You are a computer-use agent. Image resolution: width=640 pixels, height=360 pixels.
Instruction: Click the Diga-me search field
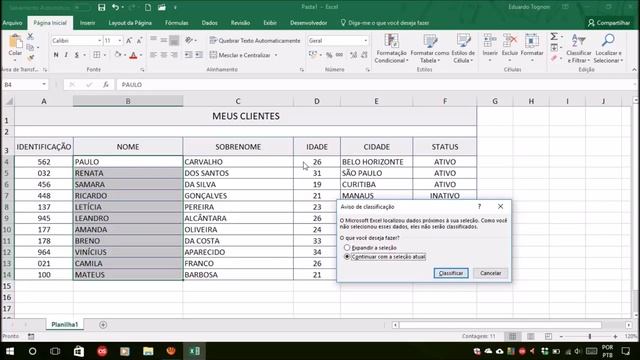click(x=385, y=23)
